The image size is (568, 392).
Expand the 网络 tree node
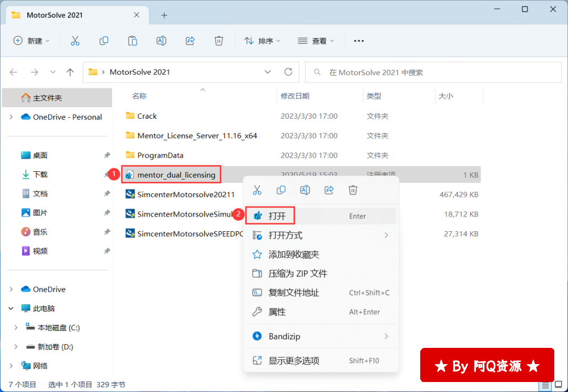point(11,366)
